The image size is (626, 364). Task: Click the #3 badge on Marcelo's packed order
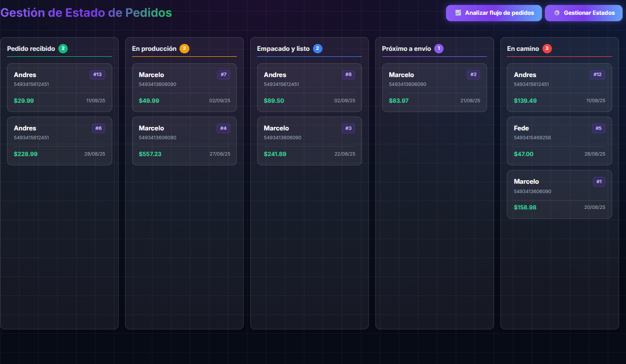tap(348, 128)
